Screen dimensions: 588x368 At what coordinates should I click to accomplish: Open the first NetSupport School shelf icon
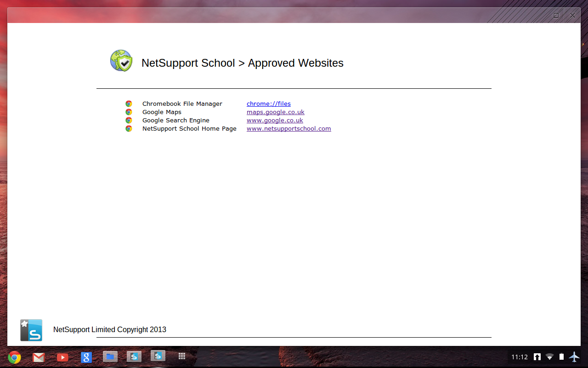[x=134, y=356]
